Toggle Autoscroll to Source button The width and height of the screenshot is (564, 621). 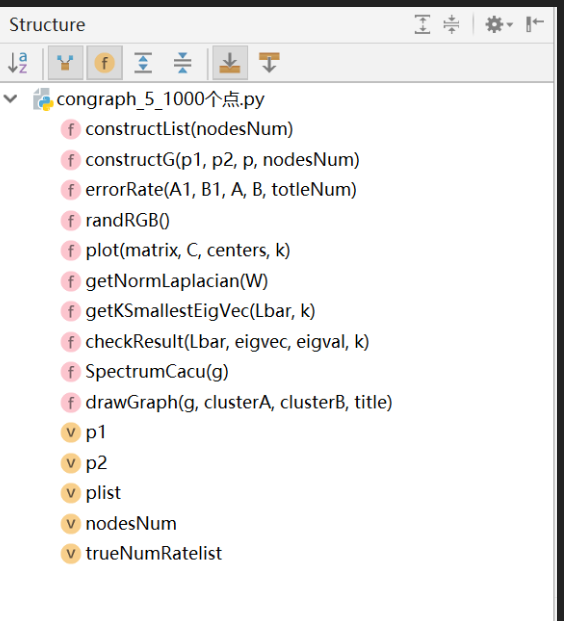coord(230,63)
